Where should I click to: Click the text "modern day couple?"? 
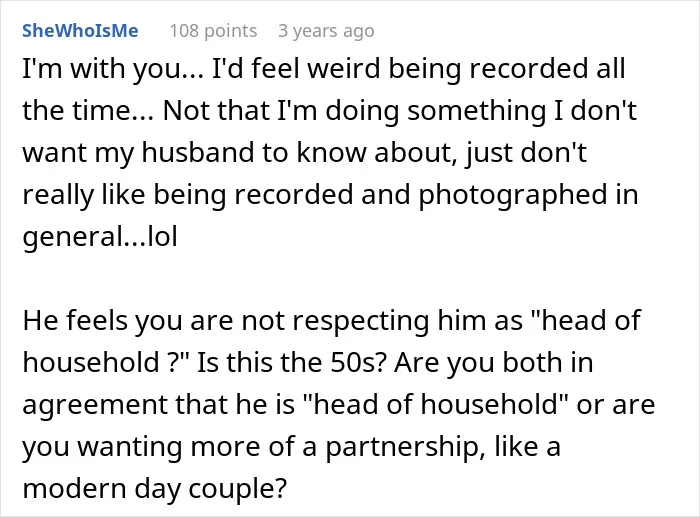[x=154, y=489]
